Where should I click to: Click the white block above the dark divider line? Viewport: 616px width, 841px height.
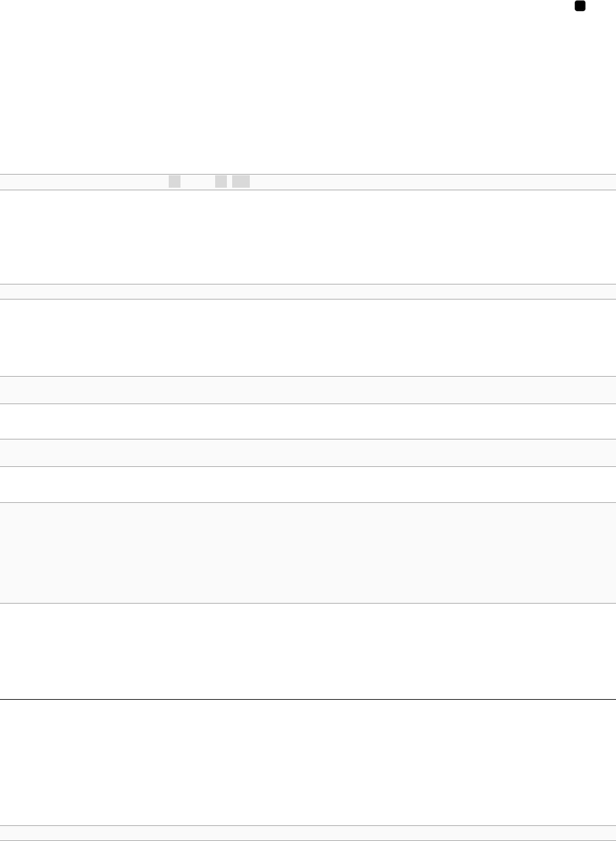[308, 651]
